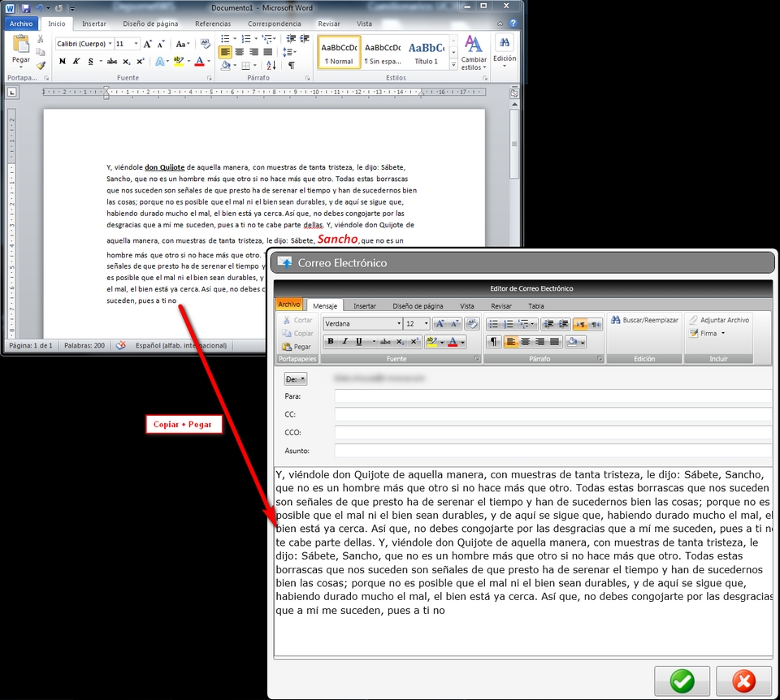
Task: Toggle italic K in Word ribbon
Action: (76, 61)
